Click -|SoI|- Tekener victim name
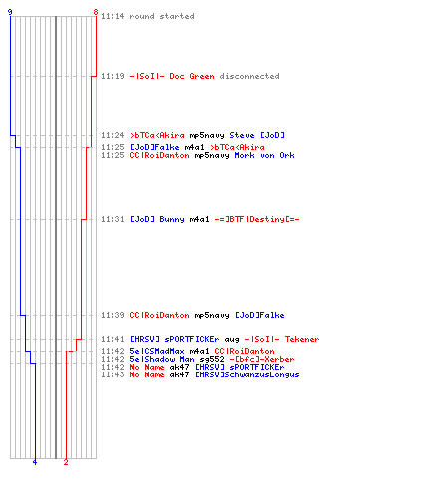 click(x=282, y=339)
